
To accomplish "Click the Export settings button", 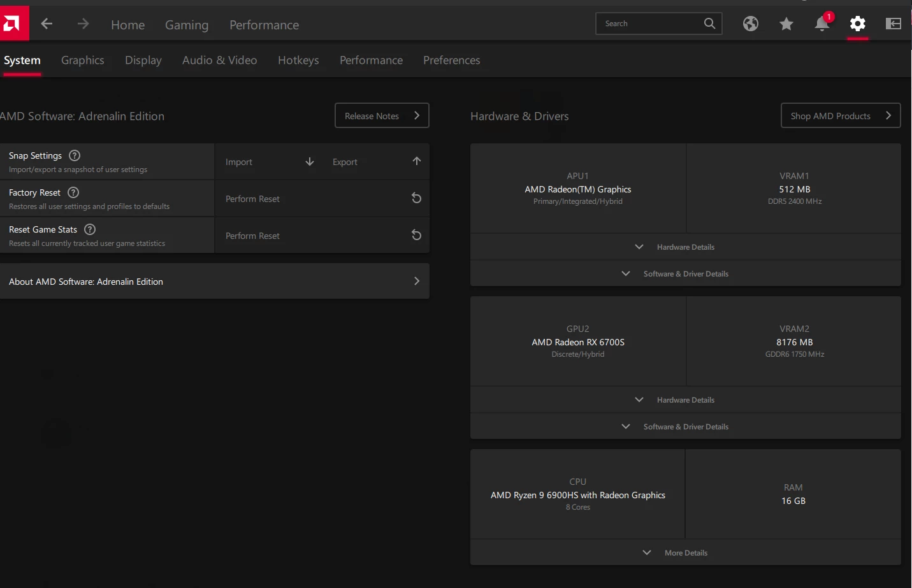I will pos(375,162).
